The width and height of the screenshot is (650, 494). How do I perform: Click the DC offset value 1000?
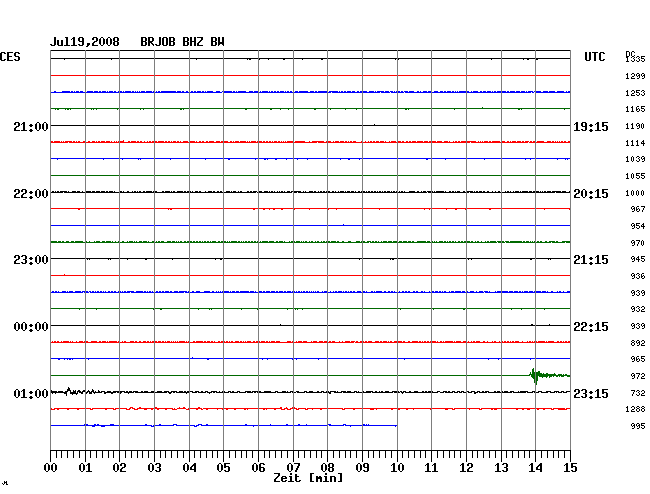[x=635, y=193]
